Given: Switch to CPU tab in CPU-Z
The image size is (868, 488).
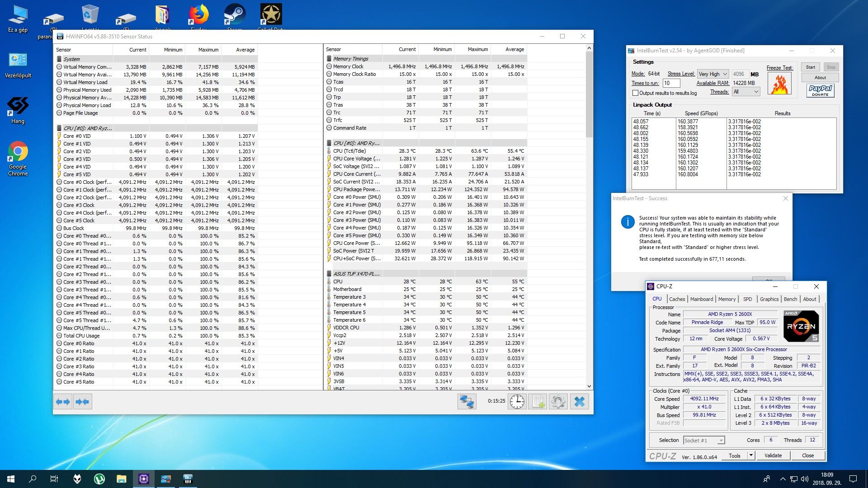Looking at the screenshot, I should [x=657, y=299].
